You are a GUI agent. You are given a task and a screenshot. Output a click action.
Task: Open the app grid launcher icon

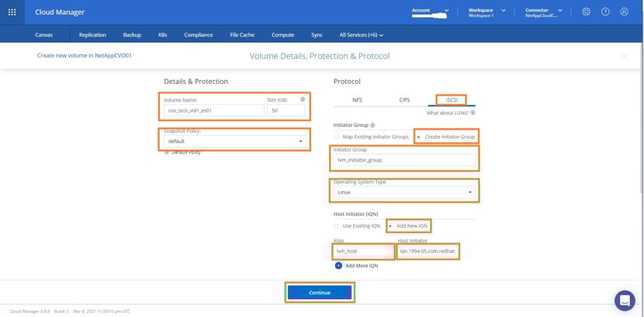[x=12, y=12]
